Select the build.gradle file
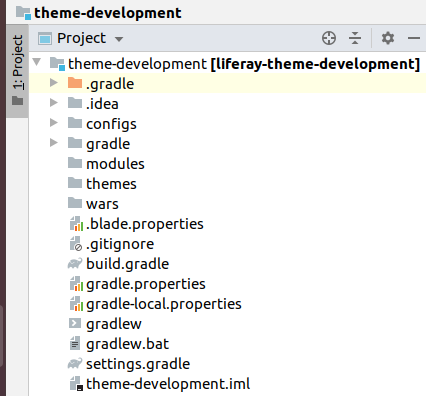Image resolution: width=426 pixels, height=396 pixels. (128, 264)
